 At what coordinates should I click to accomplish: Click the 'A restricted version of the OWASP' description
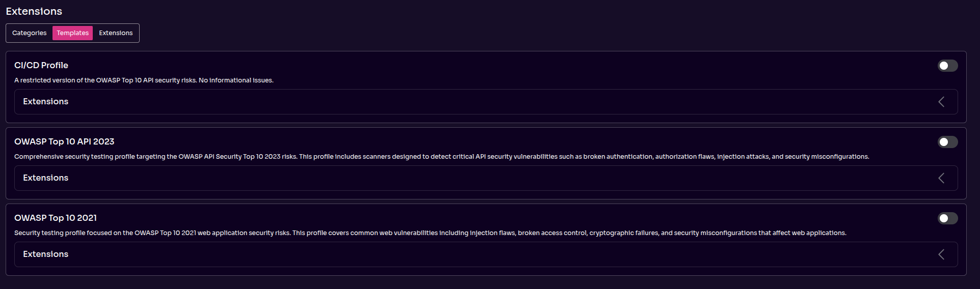point(144,80)
